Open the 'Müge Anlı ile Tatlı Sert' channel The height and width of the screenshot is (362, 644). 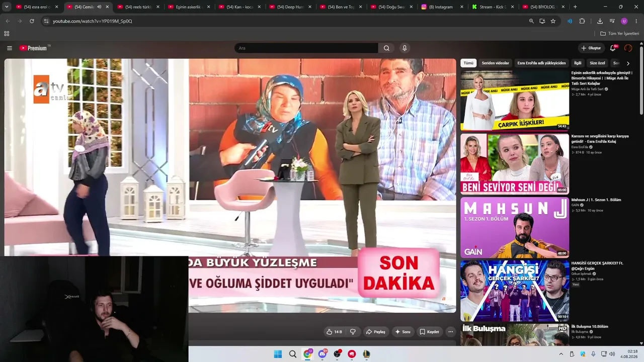[587, 89]
